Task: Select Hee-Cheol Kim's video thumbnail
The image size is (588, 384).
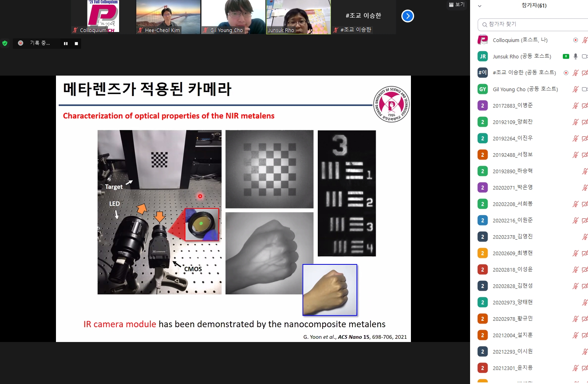Action: click(x=168, y=17)
